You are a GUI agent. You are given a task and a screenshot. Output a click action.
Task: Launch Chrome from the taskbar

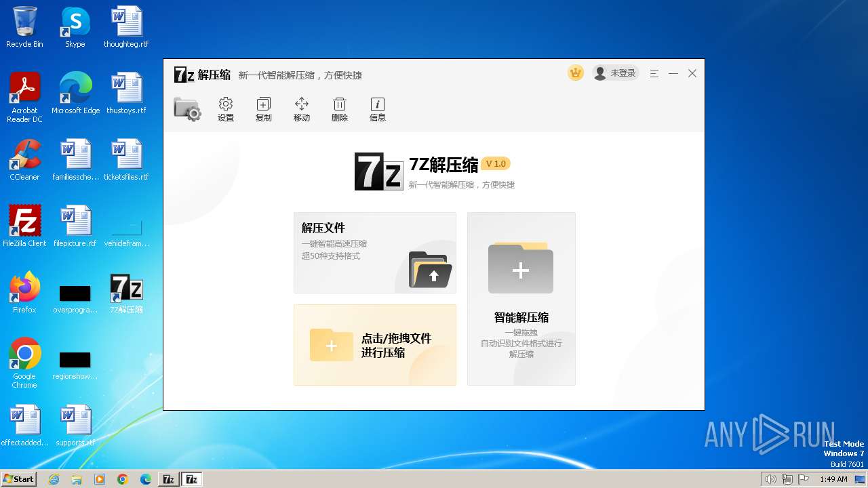(123, 479)
